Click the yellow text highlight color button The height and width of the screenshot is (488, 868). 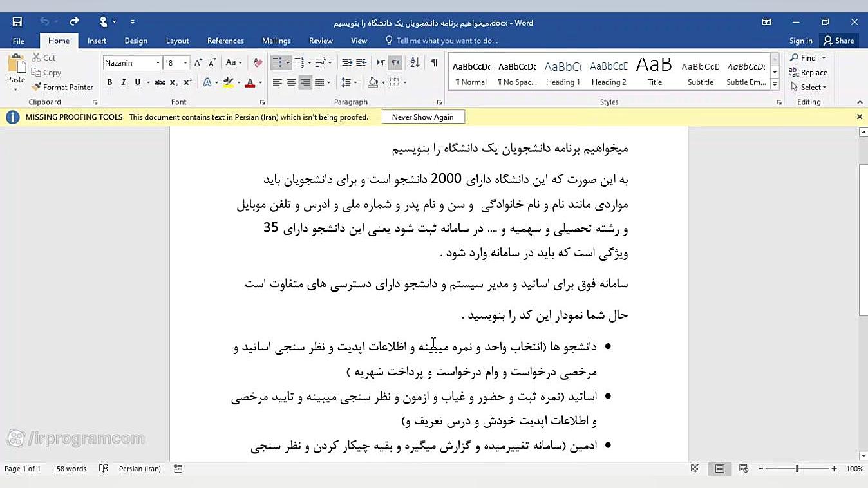coord(228,82)
